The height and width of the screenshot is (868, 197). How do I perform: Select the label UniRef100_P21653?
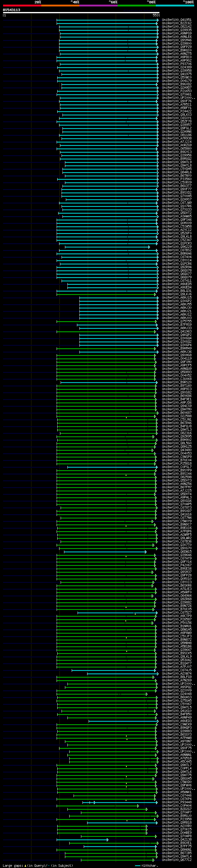click(177, 91)
